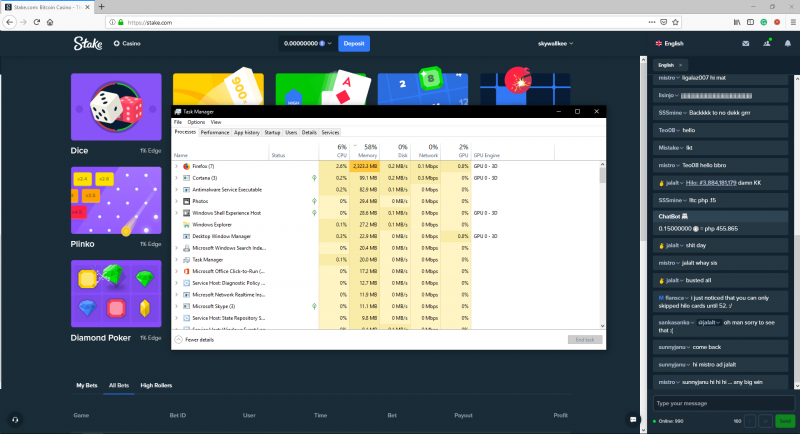Click Fewer details in Task Manager
The image size is (800, 434).
pos(199,340)
